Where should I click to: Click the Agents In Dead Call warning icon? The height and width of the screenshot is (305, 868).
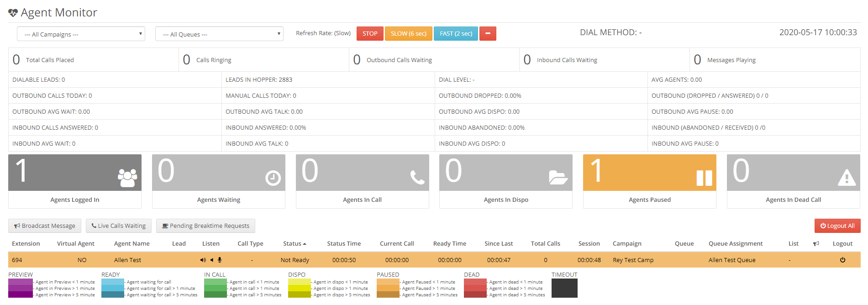point(847,177)
